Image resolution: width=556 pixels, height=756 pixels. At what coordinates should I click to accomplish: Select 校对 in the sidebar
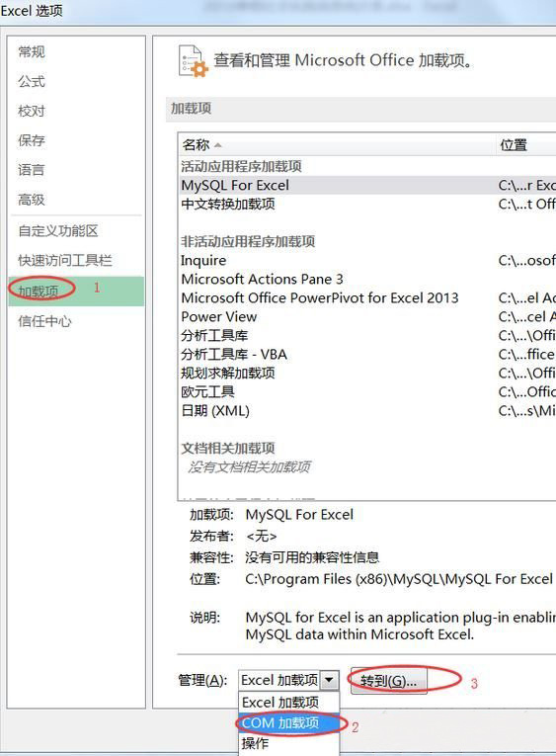[76, 111]
